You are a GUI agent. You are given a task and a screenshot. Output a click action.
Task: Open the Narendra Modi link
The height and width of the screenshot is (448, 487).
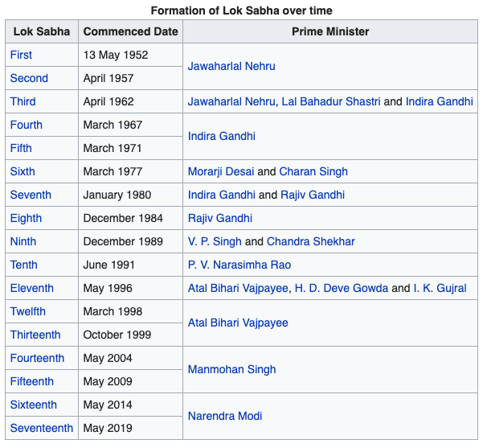tap(225, 416)
